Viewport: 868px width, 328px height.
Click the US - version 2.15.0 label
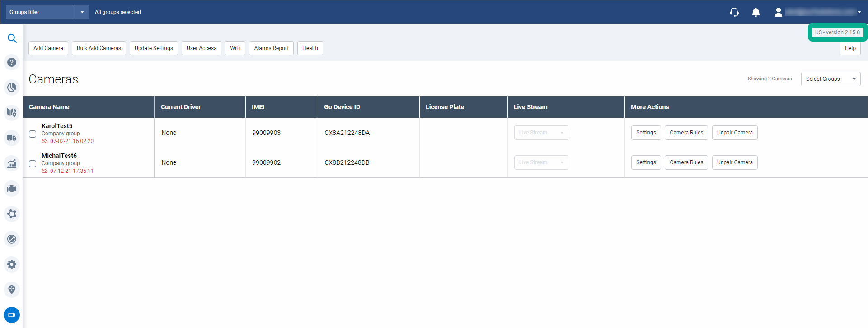coord(837,32)
